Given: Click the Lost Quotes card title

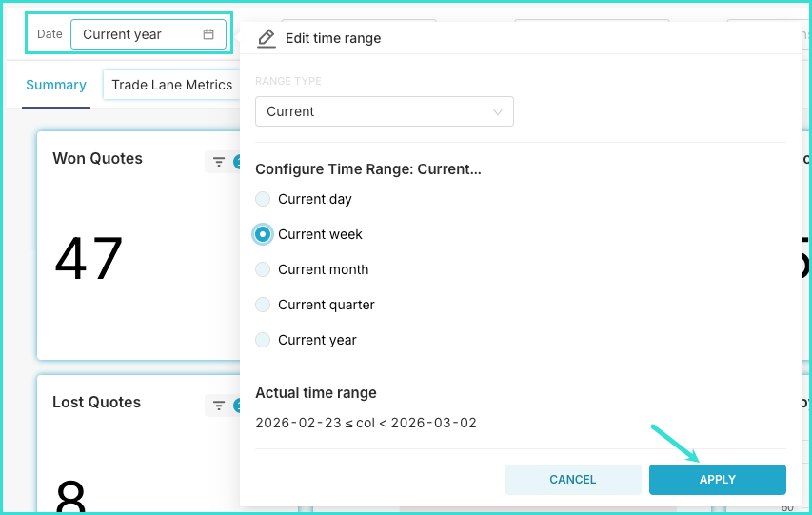Looking at the screenshot, I should (96, 403).
